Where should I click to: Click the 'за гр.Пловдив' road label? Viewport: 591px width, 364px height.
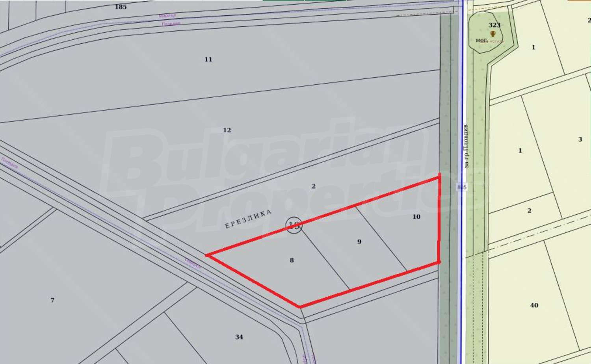point(467,146)
